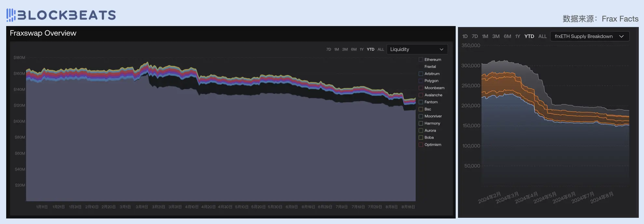Screen dimensions: 644x224
Task: Toggle the Ethereum legend checkbox
Action: coord(421,60)
